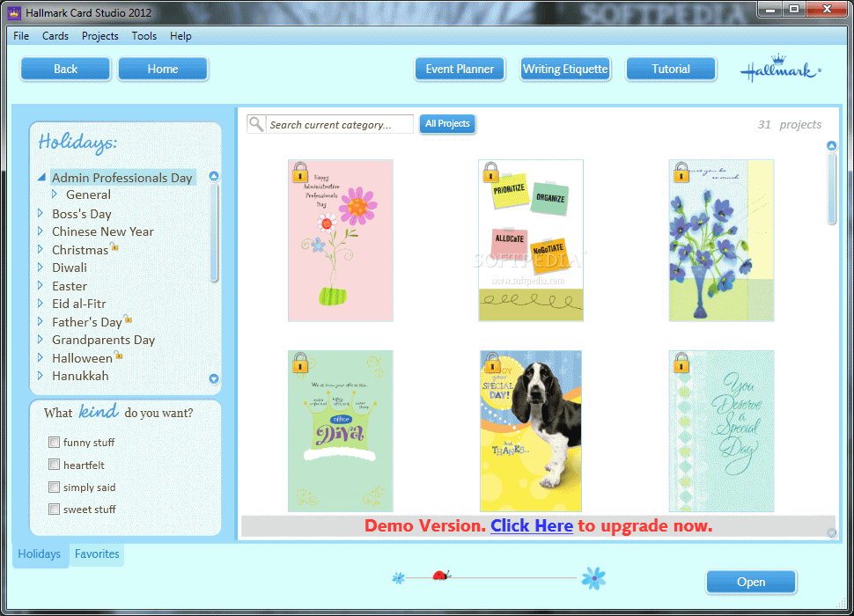Launch the Tutorial
The width and height of the screenshot is (854, 616).
tap(671, 70)
